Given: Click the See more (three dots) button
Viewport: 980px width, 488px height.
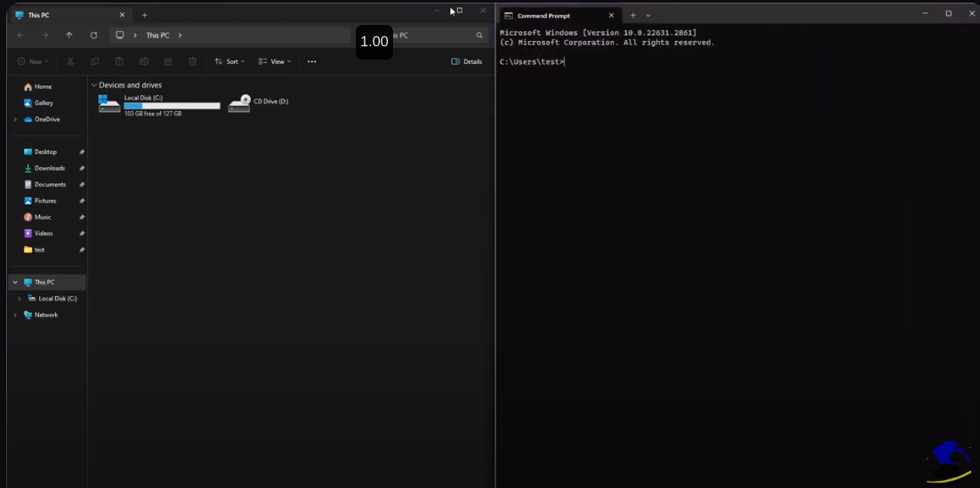Looking at the screenshot, I should (x=311, y=62).
